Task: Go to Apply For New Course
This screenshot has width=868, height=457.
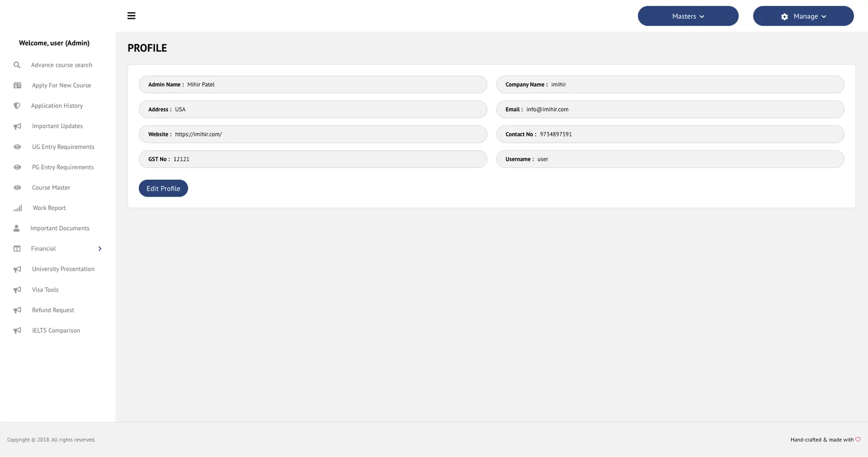Action: click(61, 85)
